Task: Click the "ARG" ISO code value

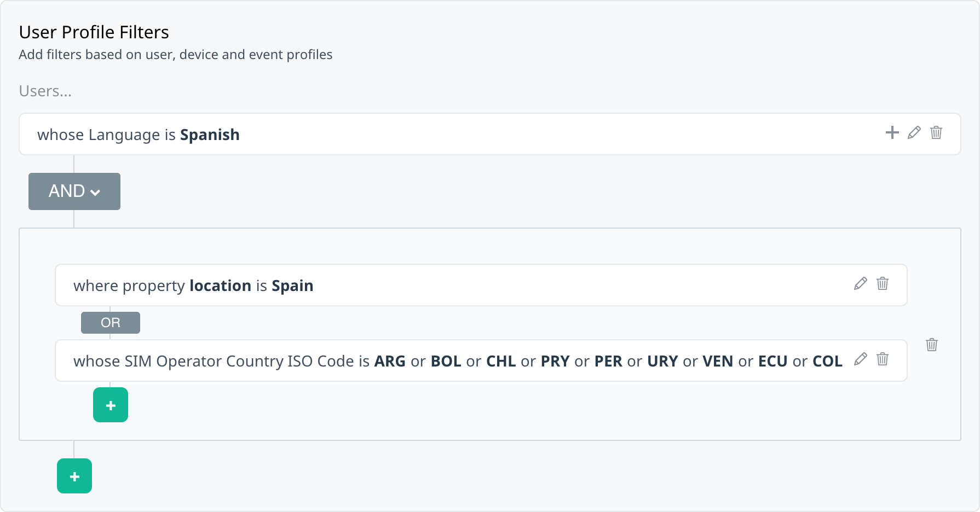Action: (x=390, y=361)
